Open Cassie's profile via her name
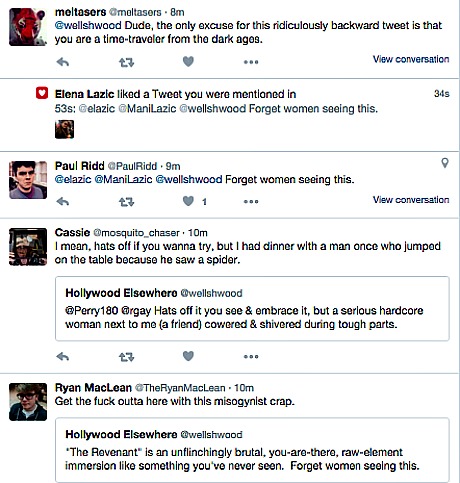 [x=72, y=232]
